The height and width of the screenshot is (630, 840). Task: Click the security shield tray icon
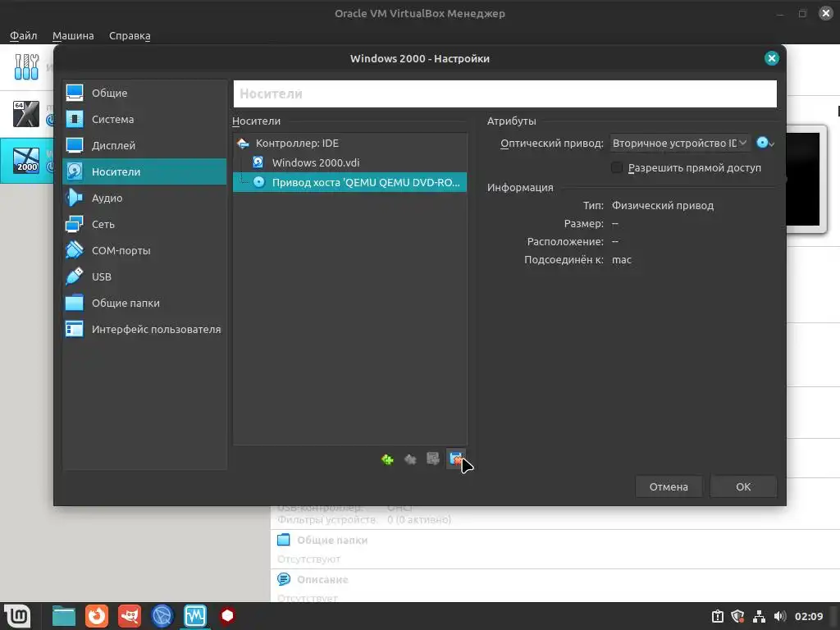pyautogui.click(x=738, y=617)
